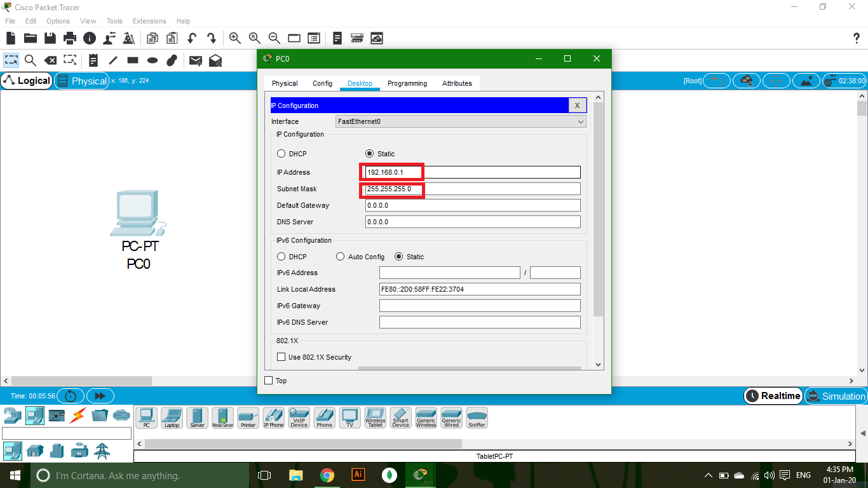Screen dimensions: 868x488
Task: Close IP Configuration with X button
Action: [x=577, y=105]
